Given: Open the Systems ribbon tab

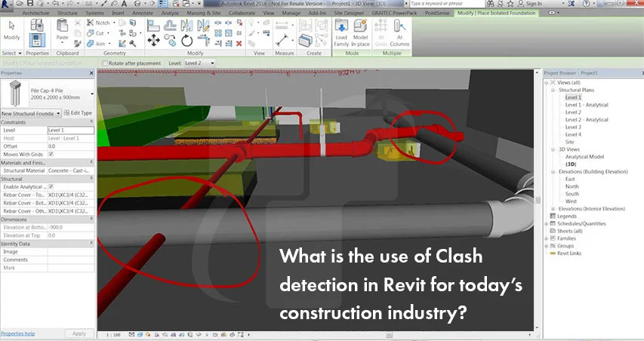Looking at the screenshot, I should 95,13.
